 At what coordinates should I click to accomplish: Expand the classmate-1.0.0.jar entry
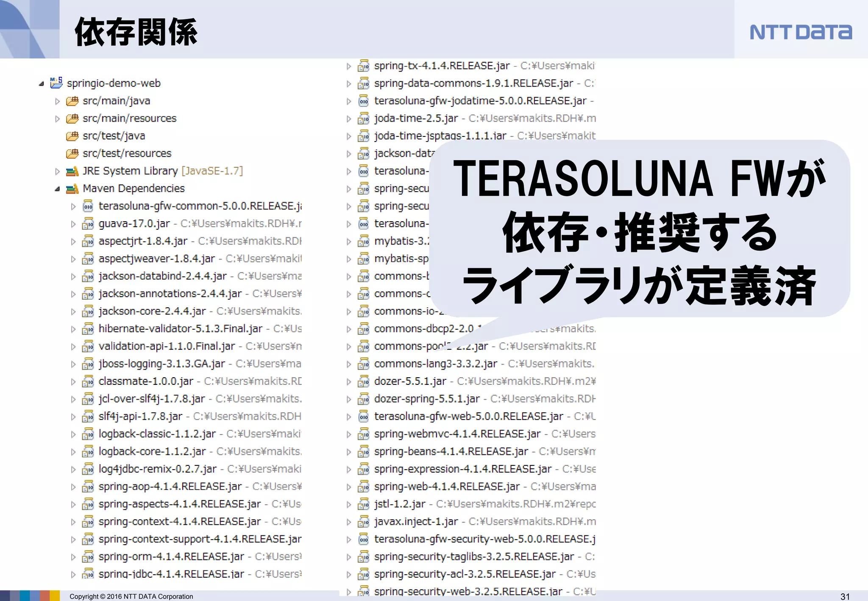[73, 382]
